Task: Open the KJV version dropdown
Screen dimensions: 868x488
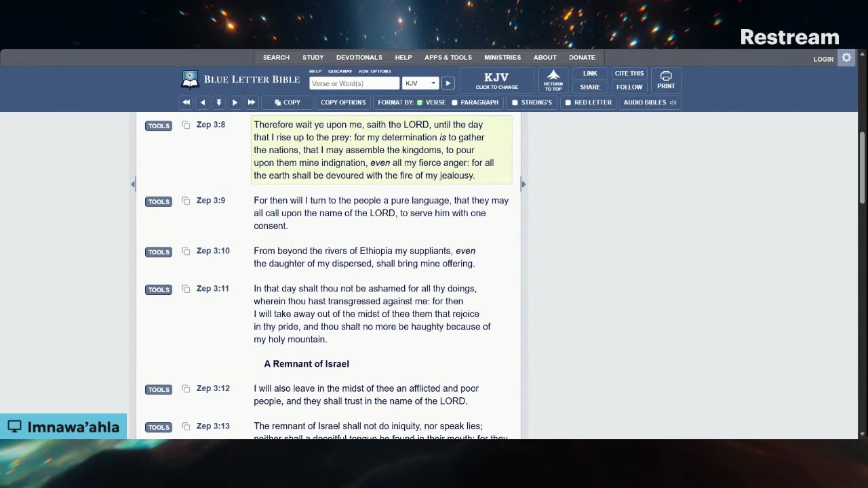Action: click(x=420, y=83)
